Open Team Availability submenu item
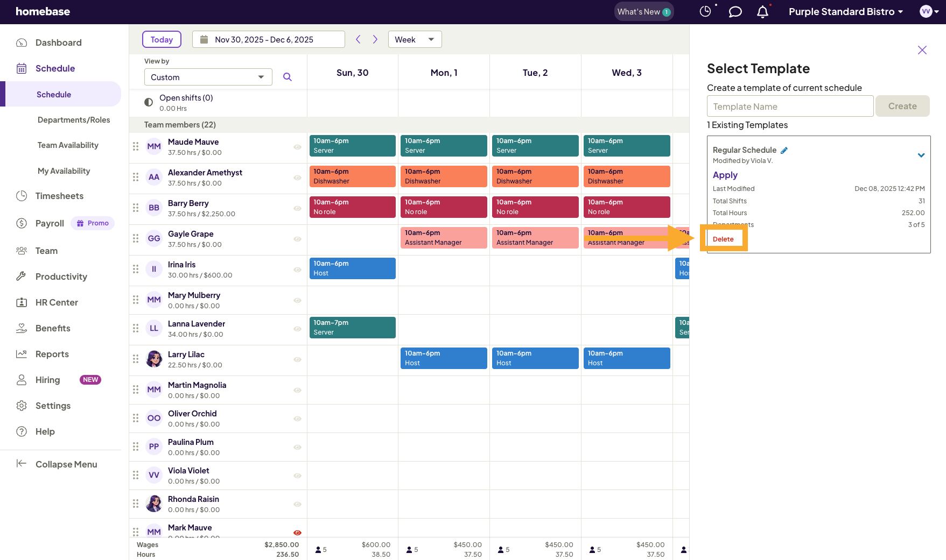Viewport: 946px width, 560px height. click(x=68, y=145)
